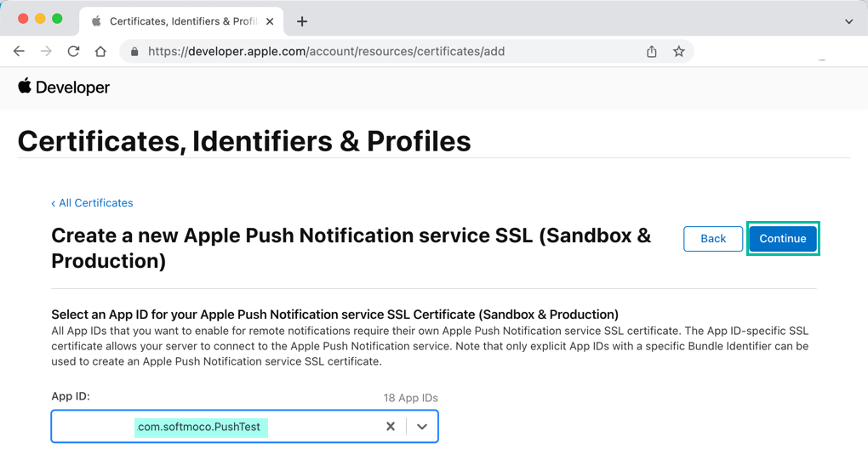Go to the browser home page
The image size is (868, 465).
coord(100,51)
